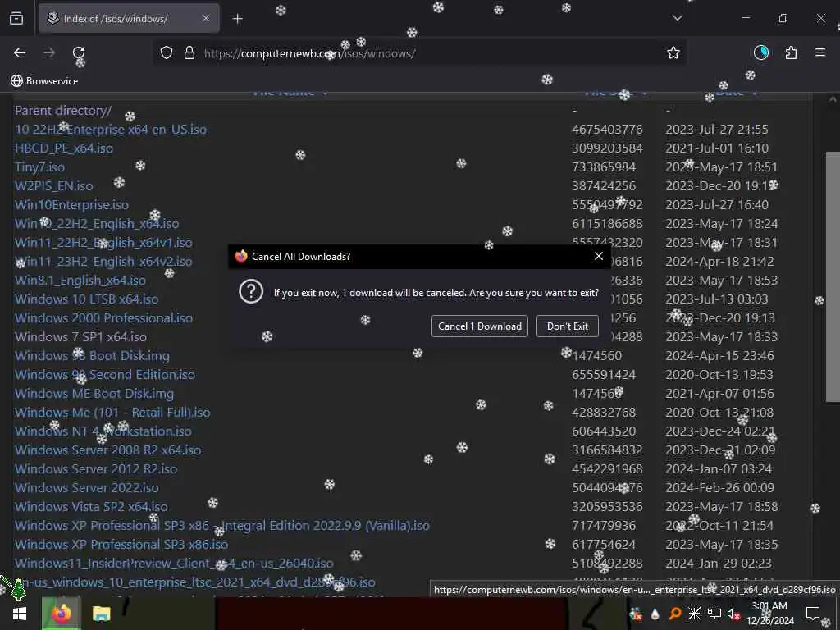Select file size 4675403776 text
Viewport: 840px width, 630px height.
[x=607, y=129]
